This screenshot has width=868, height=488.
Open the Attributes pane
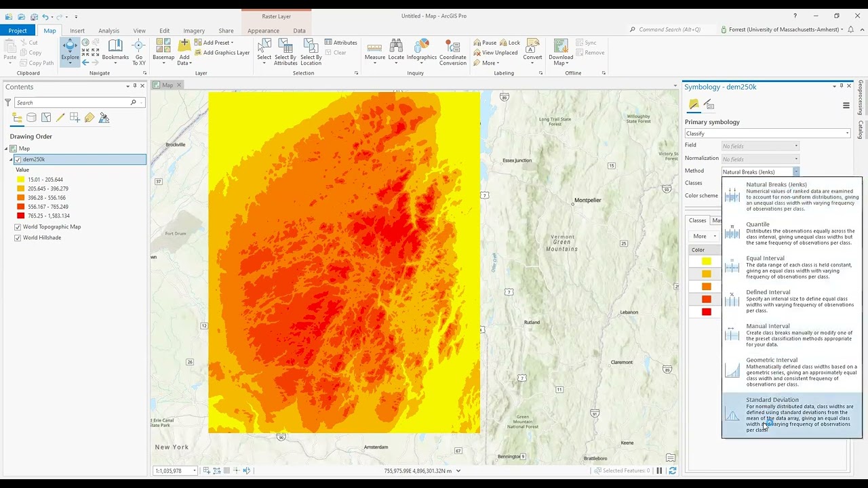[x=340, y=43]
